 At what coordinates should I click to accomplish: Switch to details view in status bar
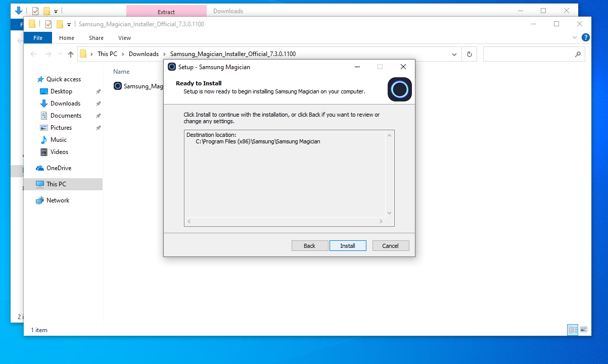tap(573, 330)
